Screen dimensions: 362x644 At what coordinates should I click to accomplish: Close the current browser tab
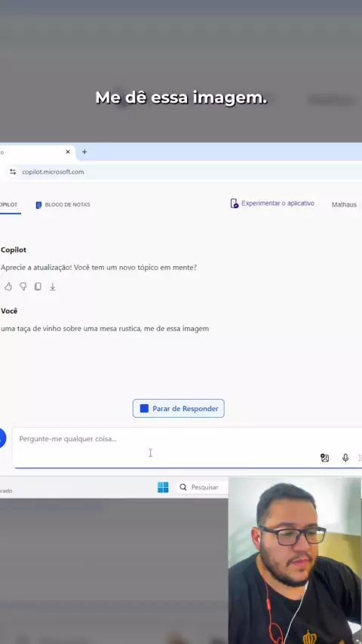point(68,152)
